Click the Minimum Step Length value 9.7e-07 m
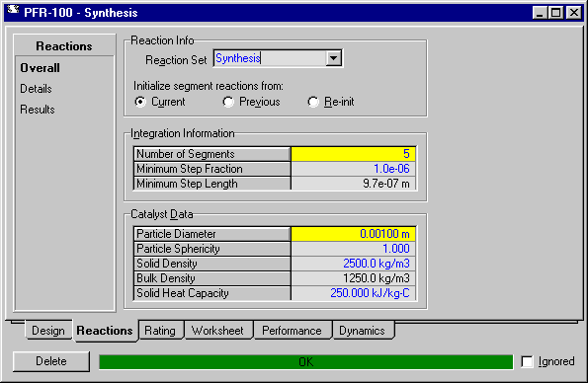This screenshot has width=588, height=383. [x=353, y=184]
